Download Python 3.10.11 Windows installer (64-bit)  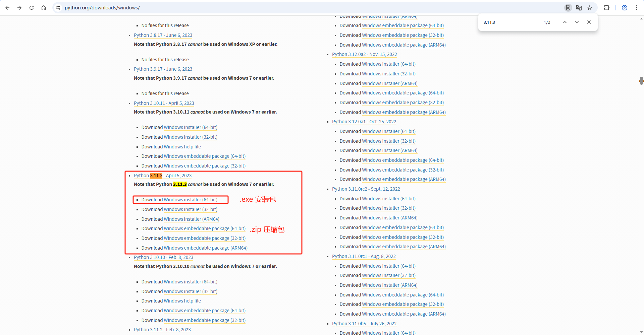tap(191, 127)
